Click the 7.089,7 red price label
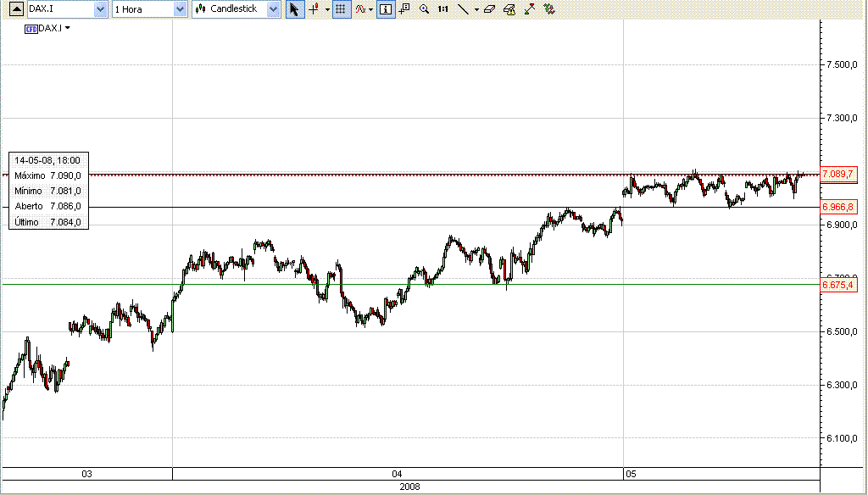Screen dimensions: 868x495 [838, 174]
